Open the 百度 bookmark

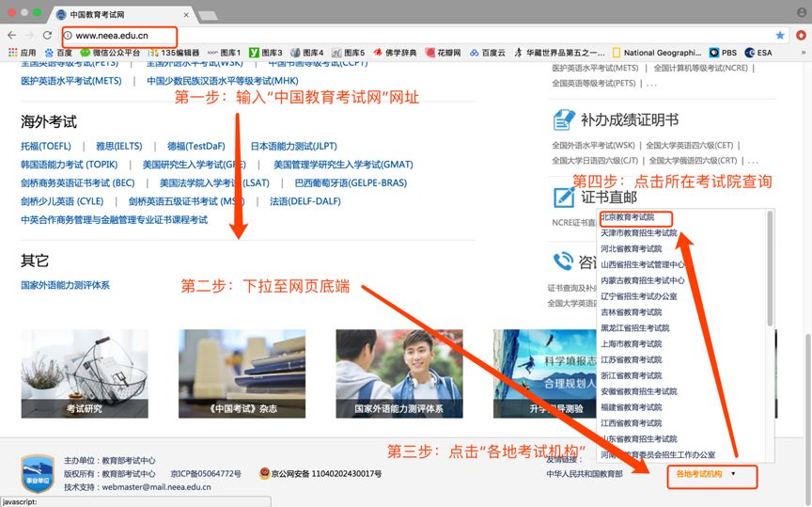pyautogui.click(x=58, y=53)
